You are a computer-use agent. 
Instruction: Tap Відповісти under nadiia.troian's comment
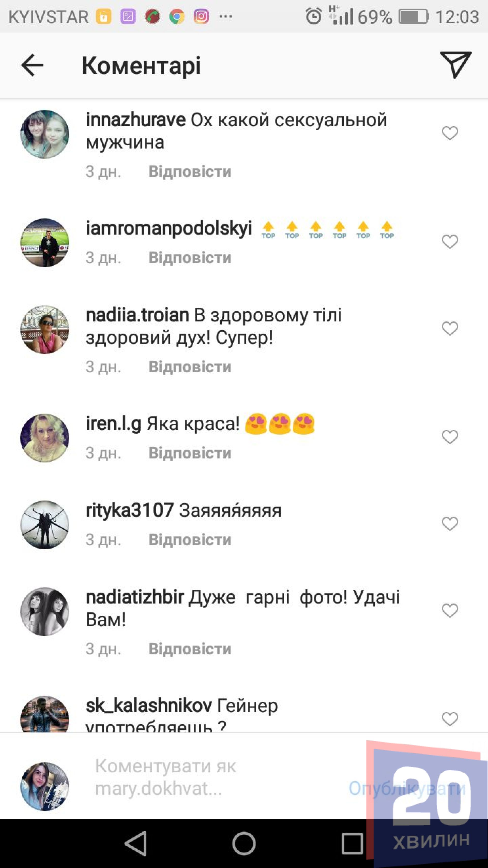pyautogui.click(x=190, y=367)
